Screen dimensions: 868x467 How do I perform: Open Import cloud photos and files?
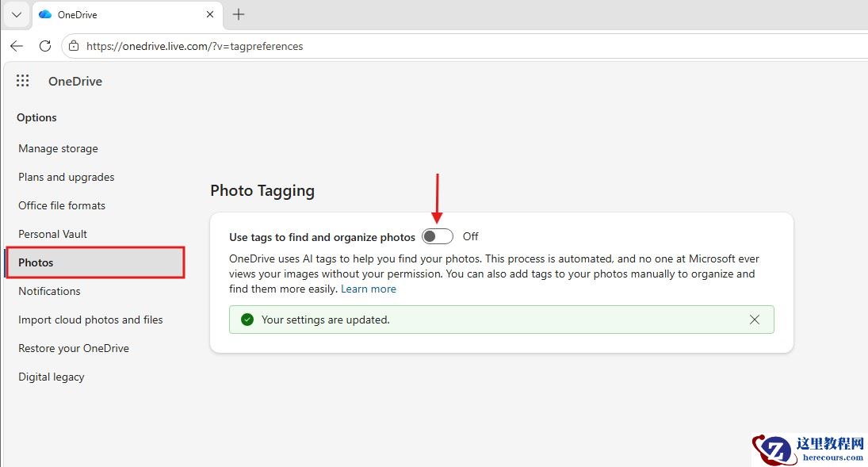(x=91, y=320)
